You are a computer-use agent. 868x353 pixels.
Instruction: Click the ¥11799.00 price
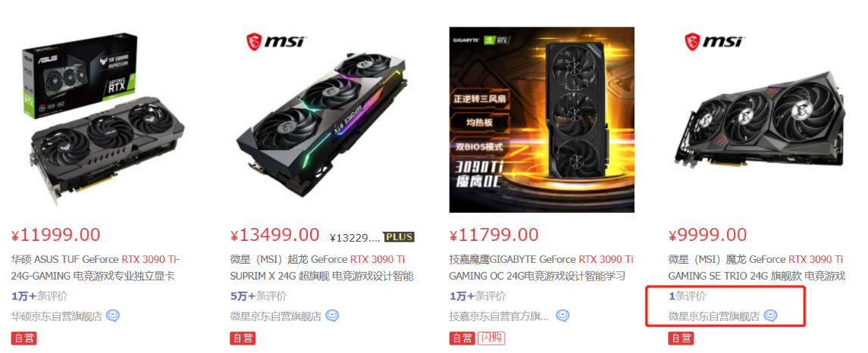494,235
